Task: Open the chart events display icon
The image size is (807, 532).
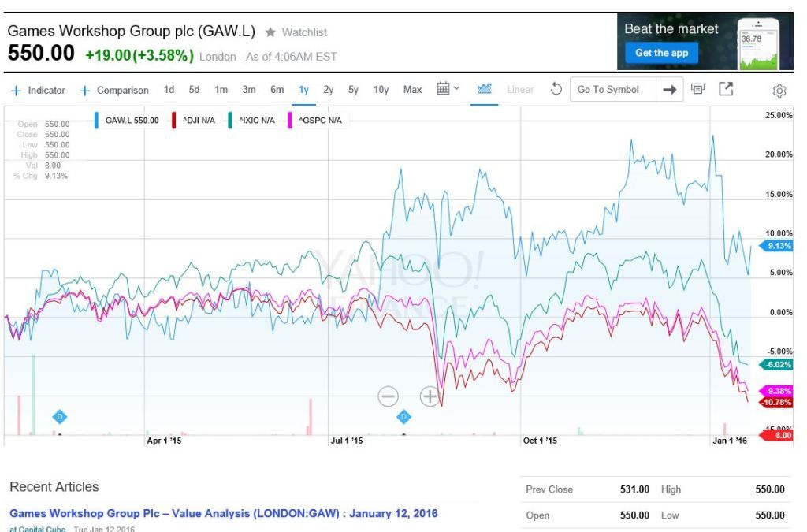Action: [698, 89]
